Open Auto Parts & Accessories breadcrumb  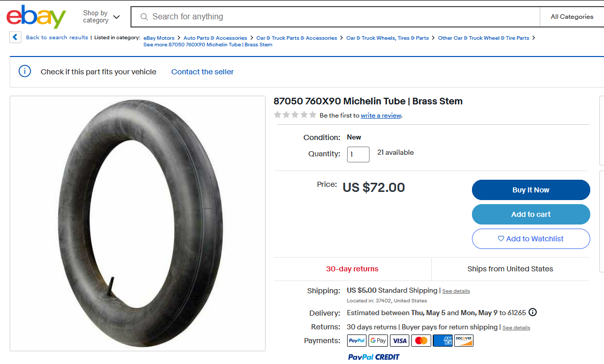(x=215, y=38)
